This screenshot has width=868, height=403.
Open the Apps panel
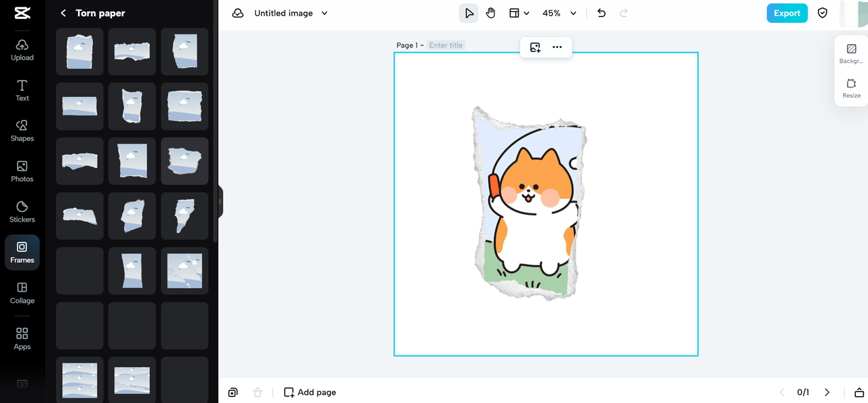(22, 339)
